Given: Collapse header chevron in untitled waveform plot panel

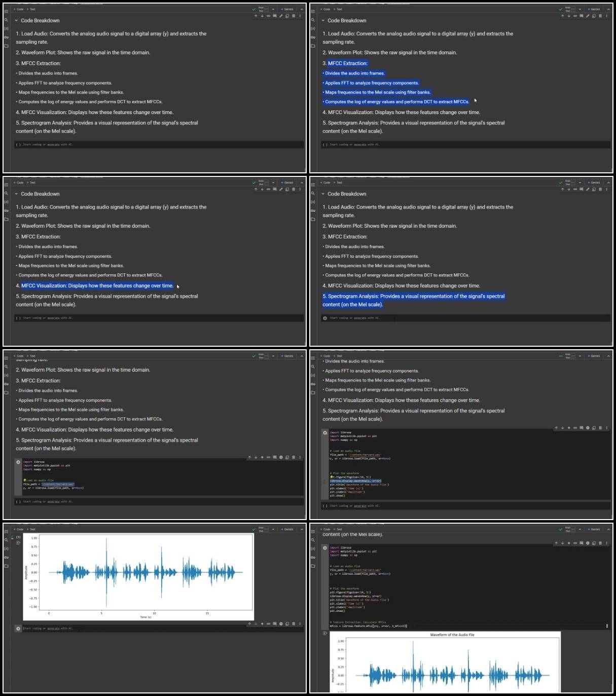Looking at the screenshot, I should pos(302,529).
